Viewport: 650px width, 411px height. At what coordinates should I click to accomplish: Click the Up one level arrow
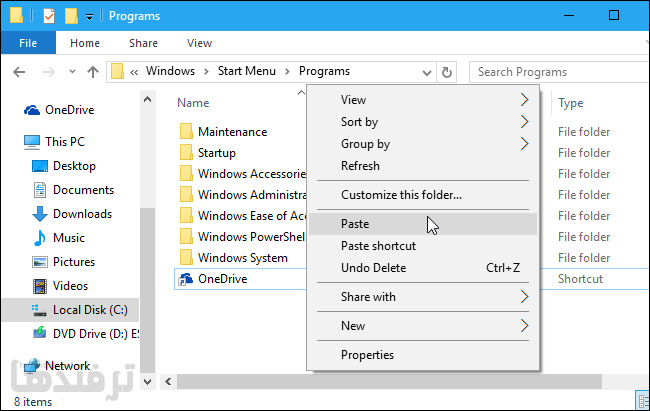click(x=93, y=72)
